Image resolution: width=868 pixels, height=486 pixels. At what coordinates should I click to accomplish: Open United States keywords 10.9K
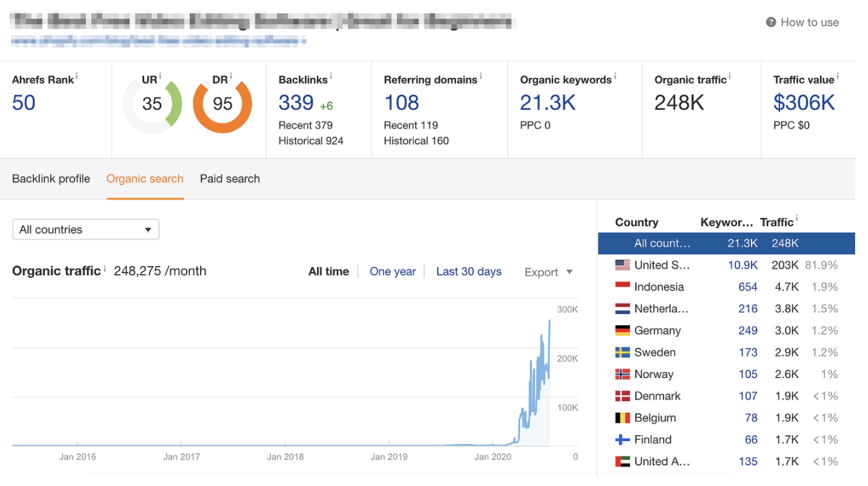coord(743,265)
